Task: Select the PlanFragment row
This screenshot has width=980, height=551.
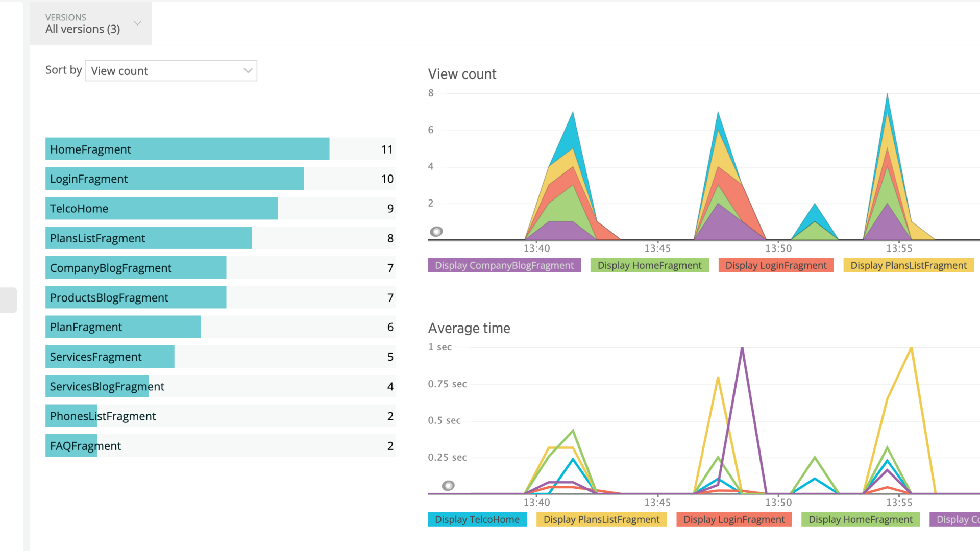Action: pyautogui.click(x=122, y=327)
